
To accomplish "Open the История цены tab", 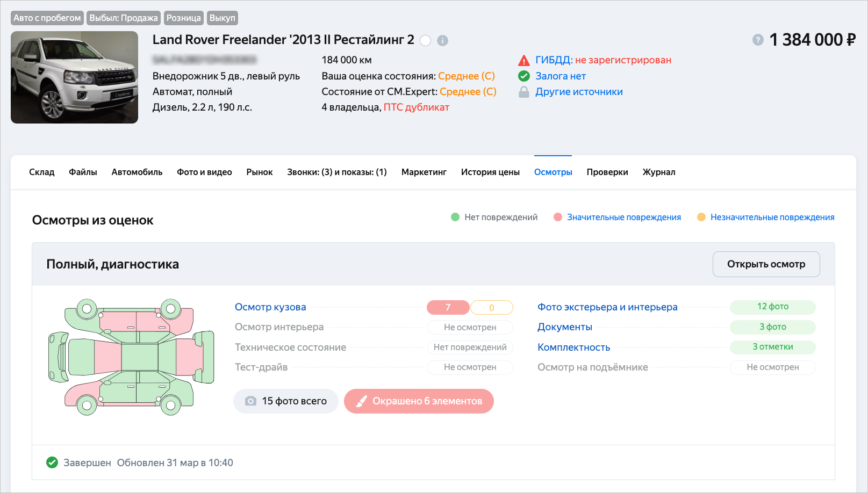I will click(x=490, y=172).
